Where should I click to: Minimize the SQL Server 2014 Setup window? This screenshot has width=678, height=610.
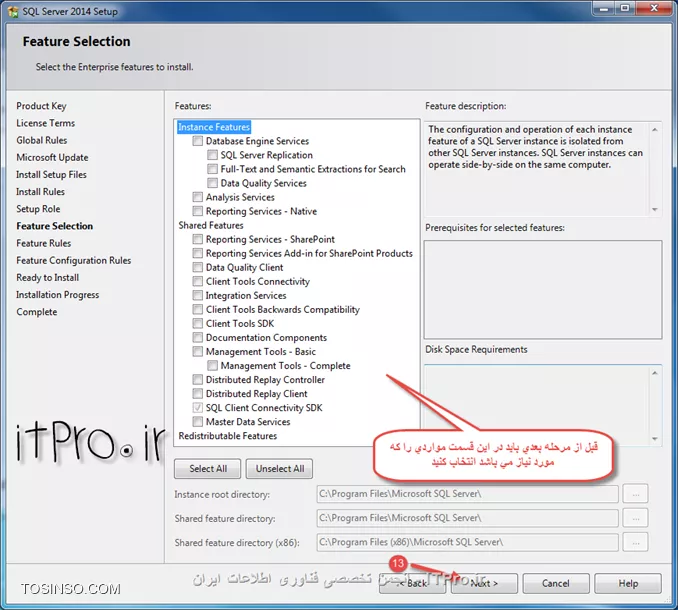click(604, 8)
